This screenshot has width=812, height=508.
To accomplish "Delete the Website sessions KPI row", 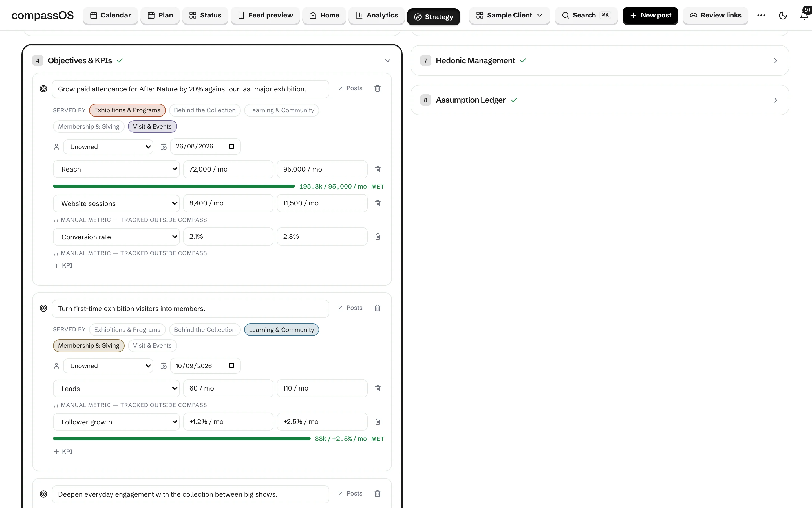I will pos(378,203).
